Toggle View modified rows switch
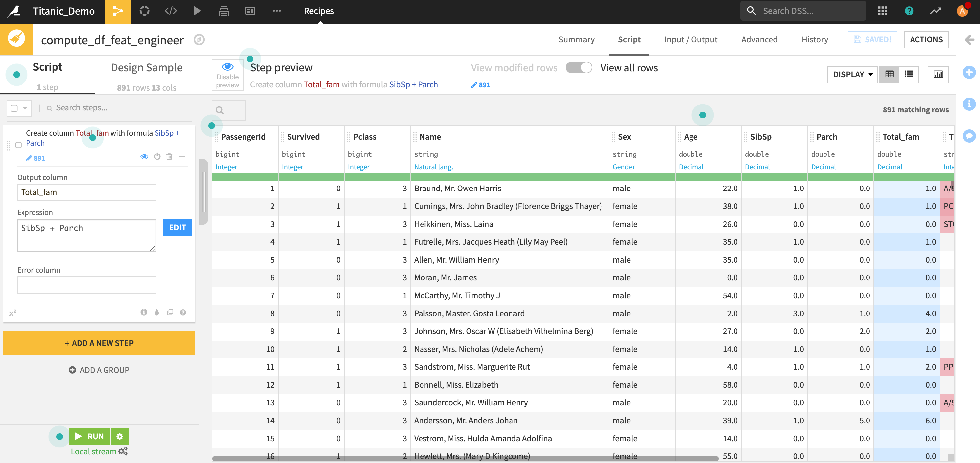 click(x=579, y=68)
